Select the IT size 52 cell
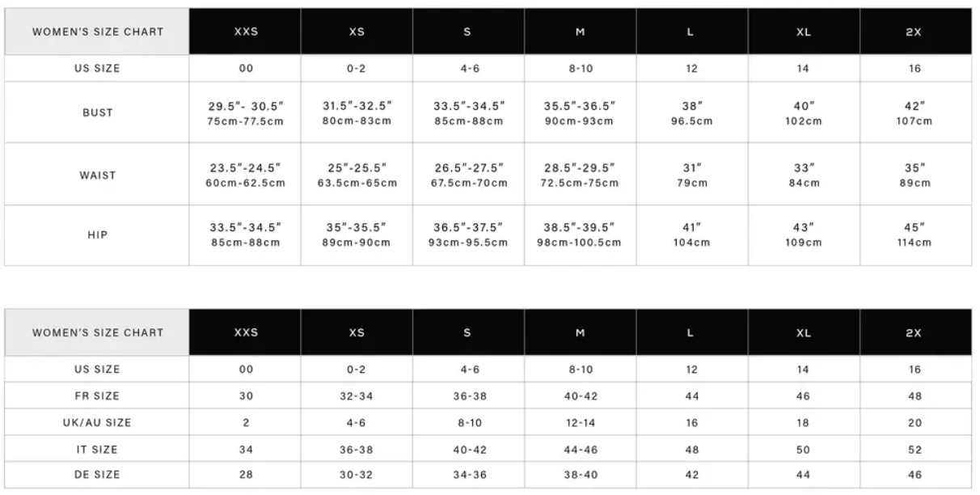980x495 pixels. click(x=915, y=449)
